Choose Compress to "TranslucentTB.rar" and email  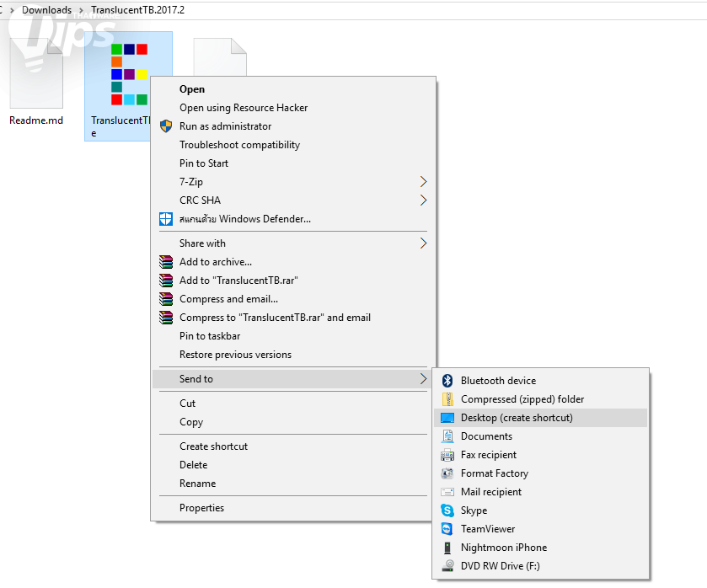(x=293, y=317)
